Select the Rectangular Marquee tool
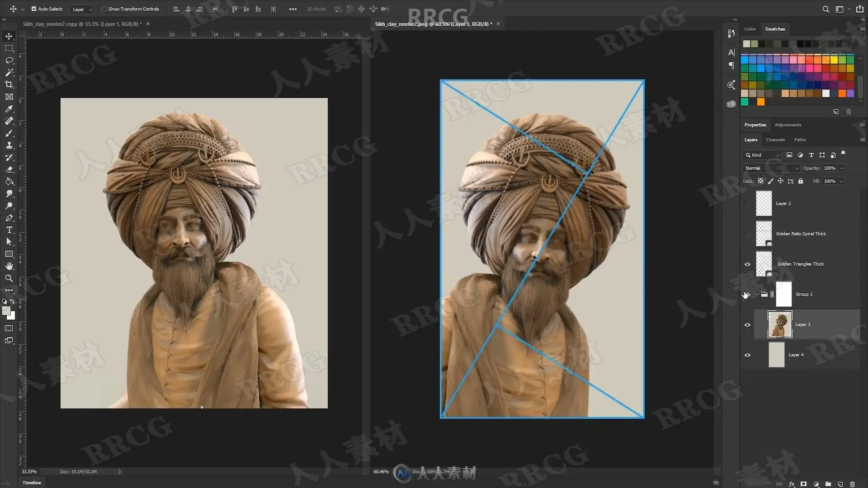Viewport: 868px width, 488px height. pyautogui.click(x=9, y=48)
